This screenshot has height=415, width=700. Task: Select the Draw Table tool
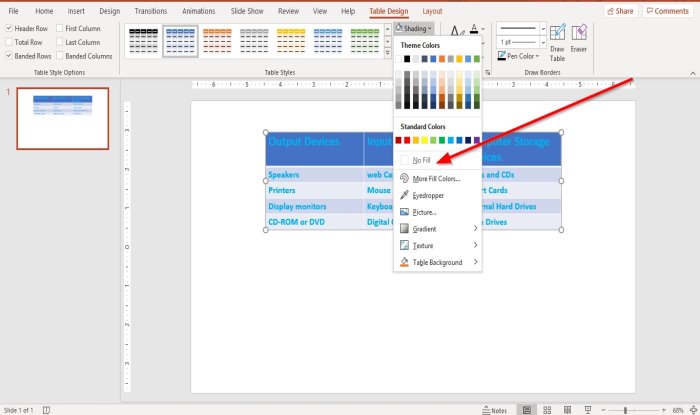[x=557, y=43]
